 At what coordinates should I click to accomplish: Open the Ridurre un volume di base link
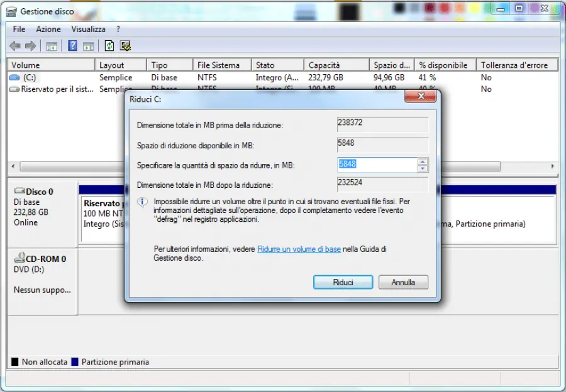pos(299,249)
